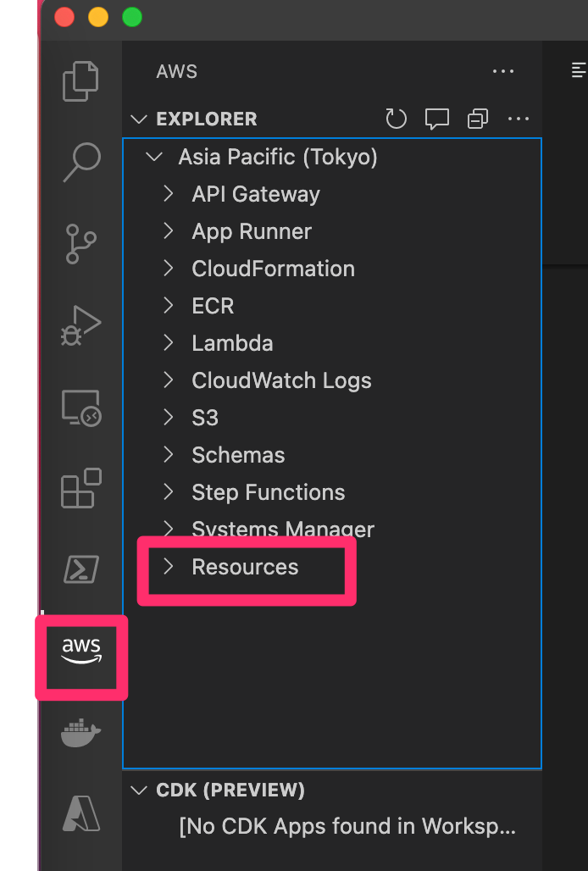
Task: Open the Search view
Action: (x=80, y=161)
